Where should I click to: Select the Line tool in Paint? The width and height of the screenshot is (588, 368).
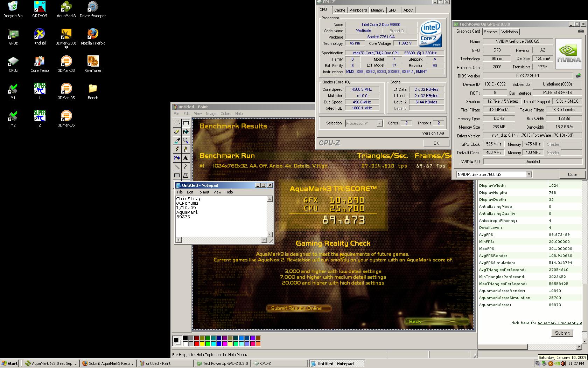[x=177, y=167]
